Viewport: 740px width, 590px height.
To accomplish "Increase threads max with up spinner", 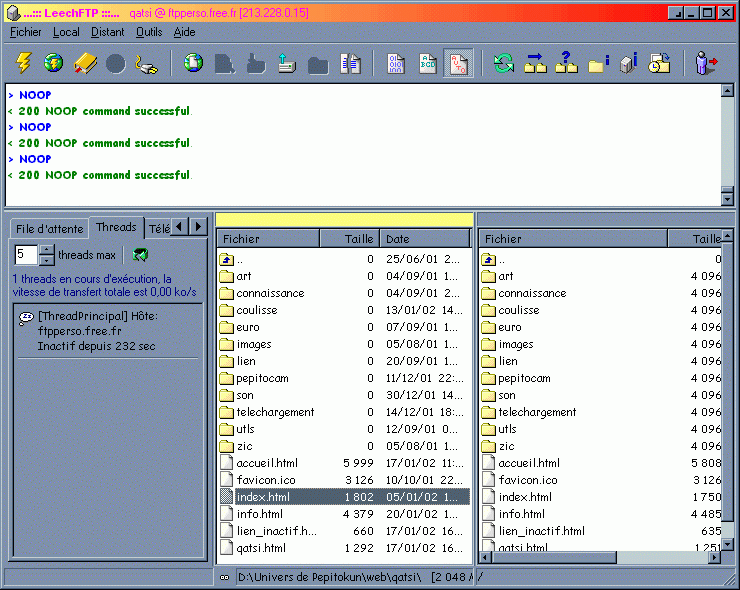I will (46, 250).
